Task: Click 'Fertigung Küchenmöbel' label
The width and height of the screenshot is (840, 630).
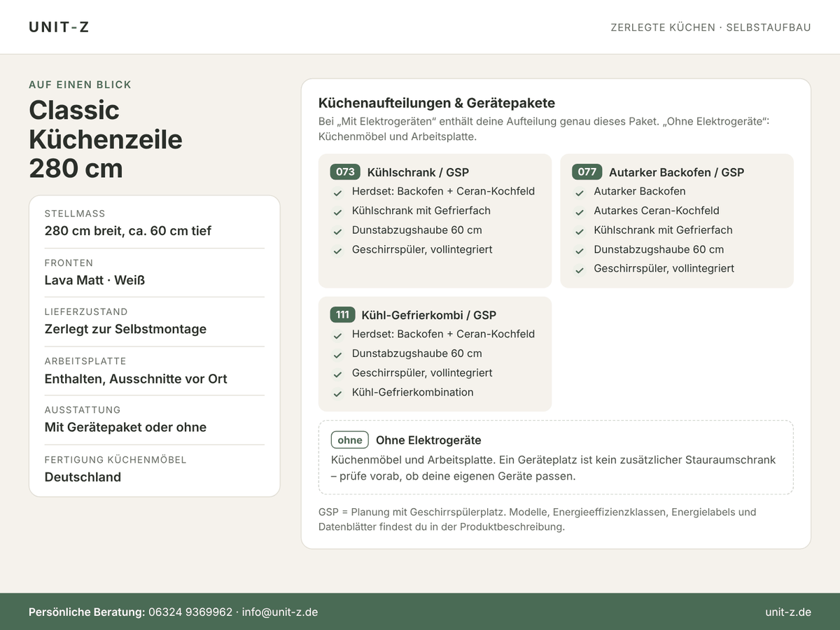Action: coord(115,460)
